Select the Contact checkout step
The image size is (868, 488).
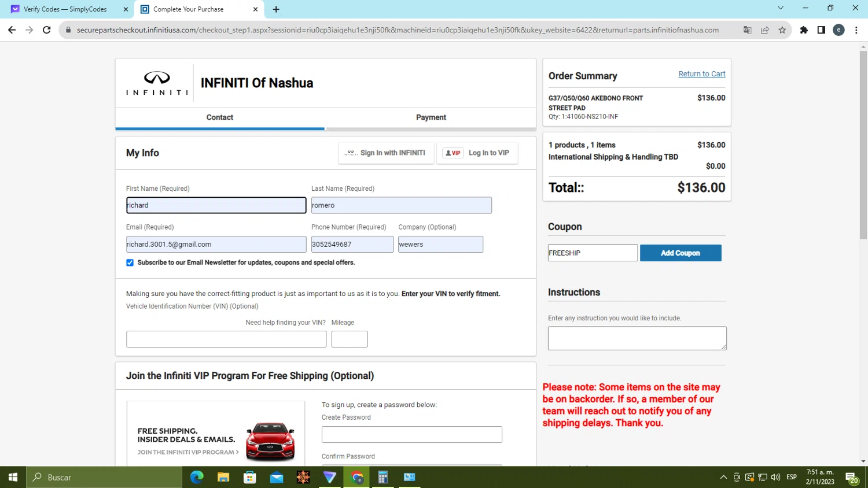coord(220,117)
